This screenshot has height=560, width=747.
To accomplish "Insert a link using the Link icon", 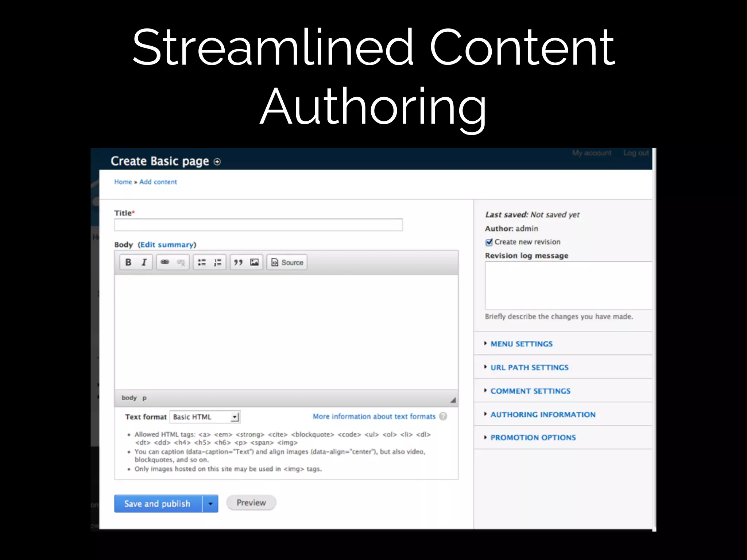I will point(165,262).
